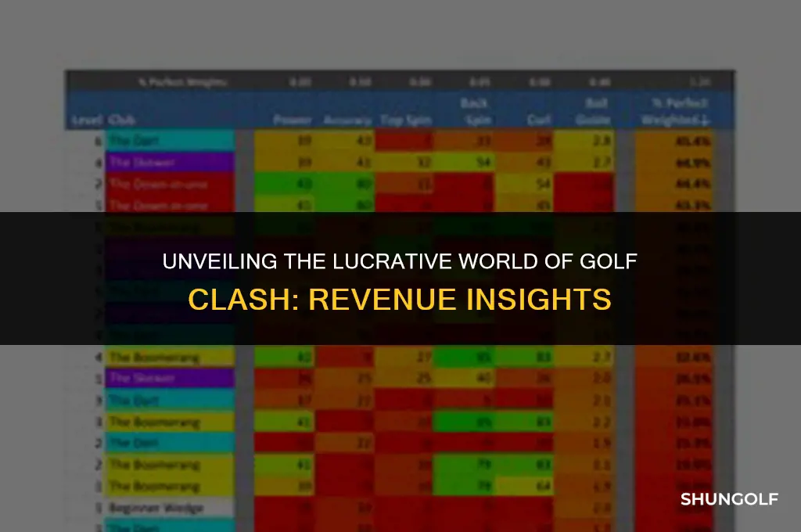Viewport: 801px width, 532px height.
Task: Select the Back Spin column header
Action: pos(476,111)
